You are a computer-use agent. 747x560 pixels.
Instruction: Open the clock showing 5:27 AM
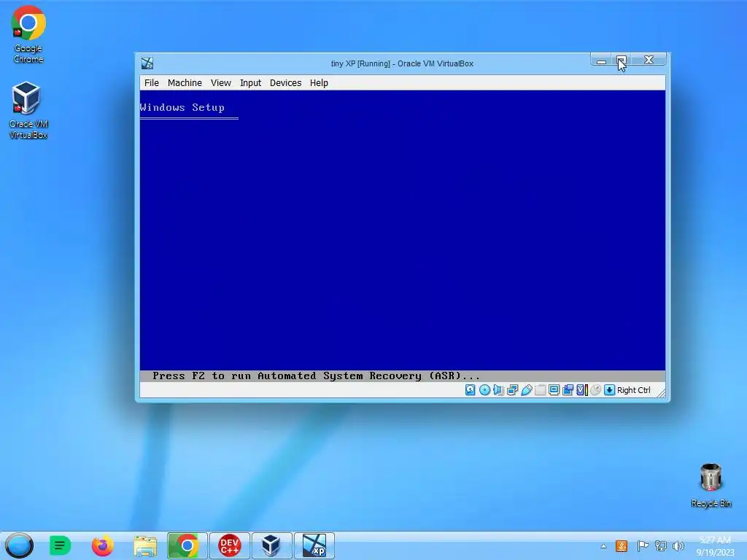coord(715,546)
